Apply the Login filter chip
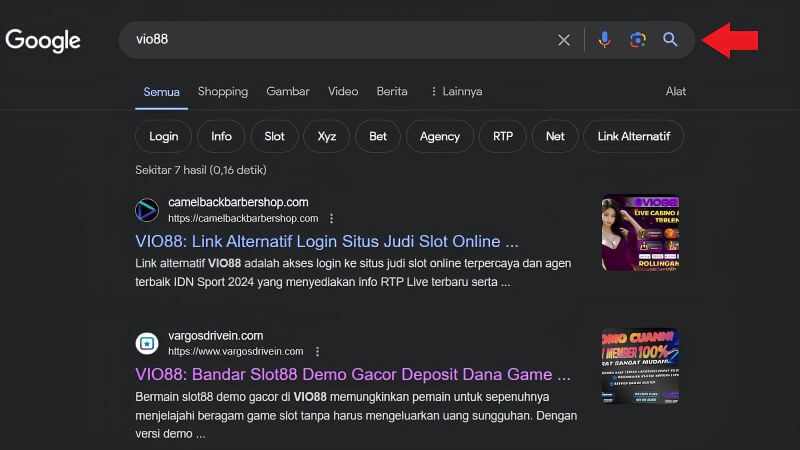This screenshot has width=800, height=450. click(x=164, y=136)
